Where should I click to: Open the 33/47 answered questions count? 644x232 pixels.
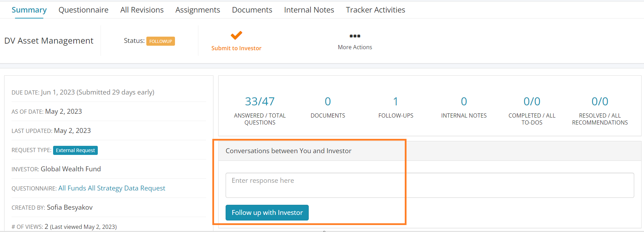tap(260, 102)
